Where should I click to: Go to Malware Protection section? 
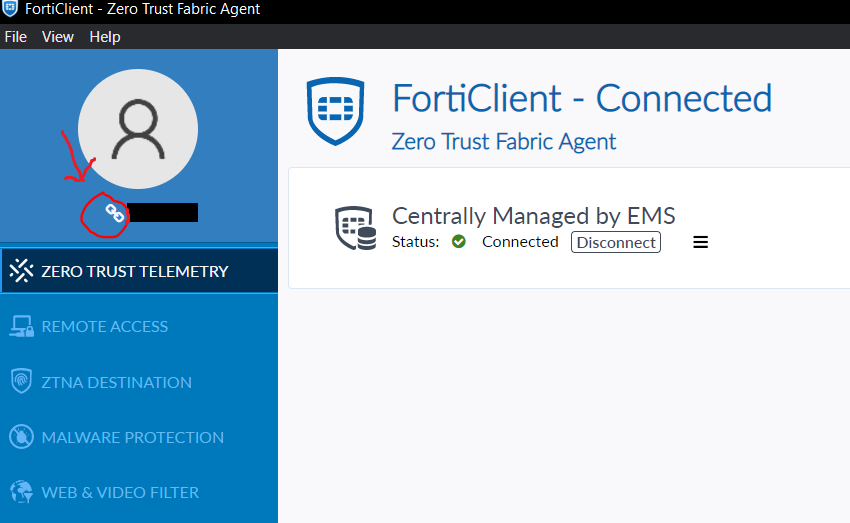(x=132, y=437)
